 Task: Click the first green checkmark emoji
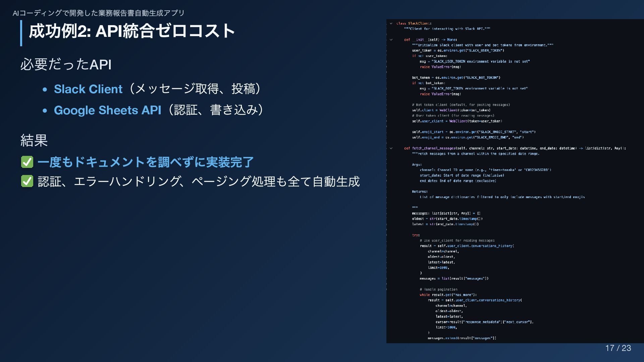pyautogui.click(x=27, y=162)
